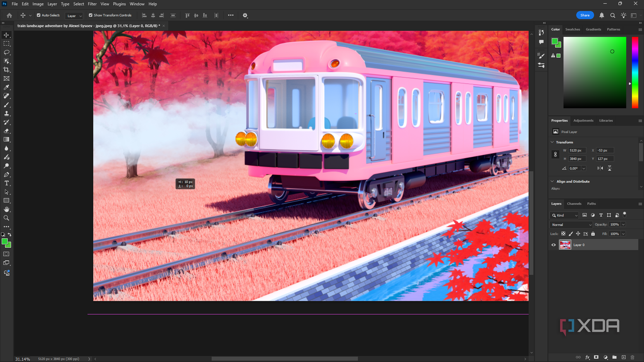Open the Image menu
644x362 pixels.
(x=38, y=4)
